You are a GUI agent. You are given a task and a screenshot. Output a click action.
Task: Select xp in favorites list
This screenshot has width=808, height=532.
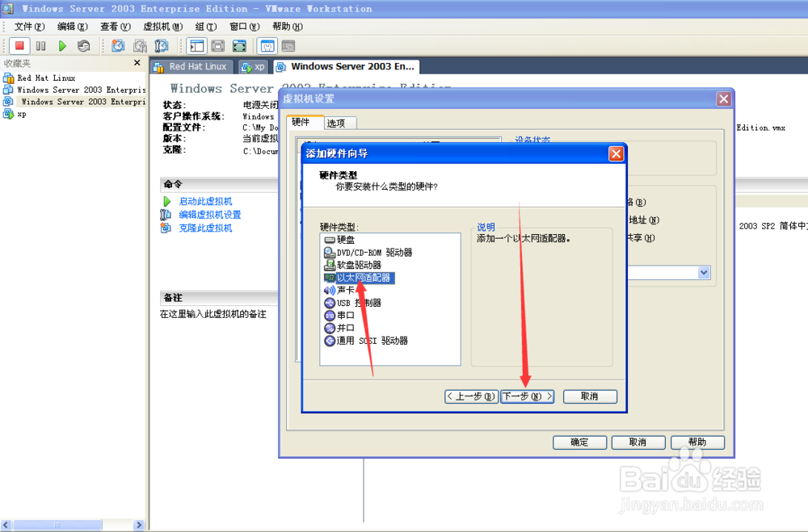[22, 114]
